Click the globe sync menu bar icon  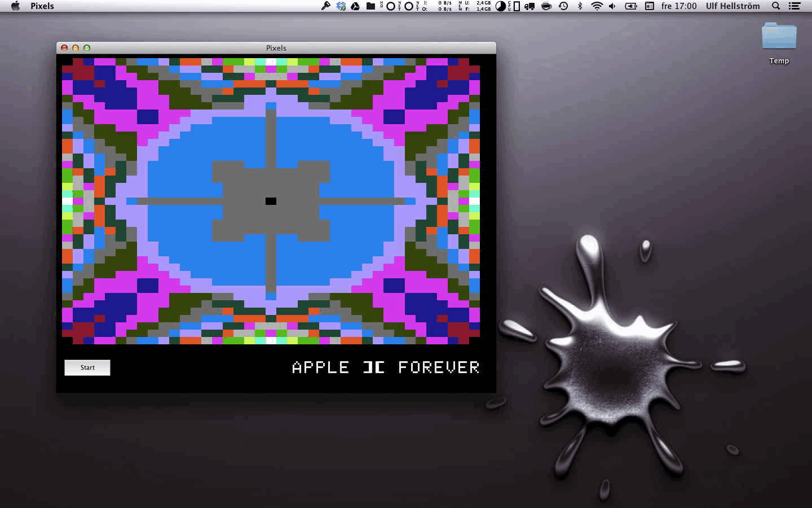[341, 6]
